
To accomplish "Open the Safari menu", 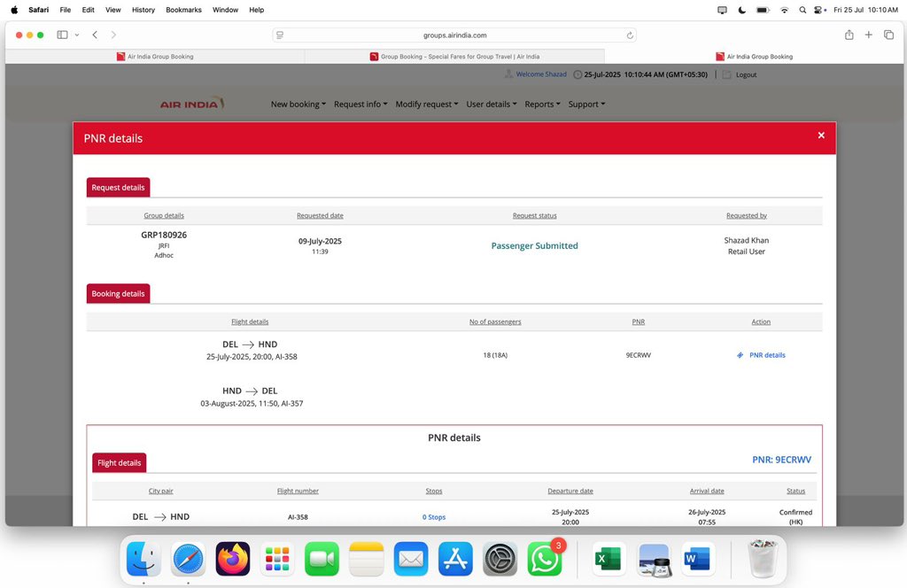I will coord(39,10).
